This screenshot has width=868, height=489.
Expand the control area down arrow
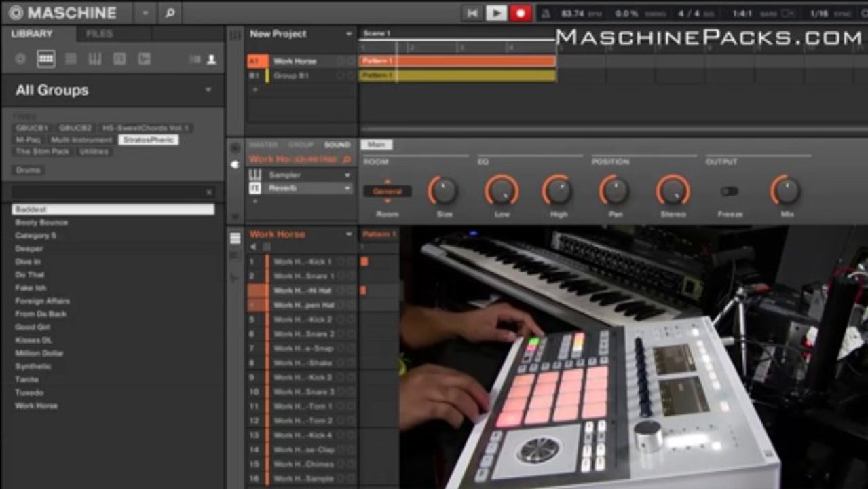pos(235,217)
